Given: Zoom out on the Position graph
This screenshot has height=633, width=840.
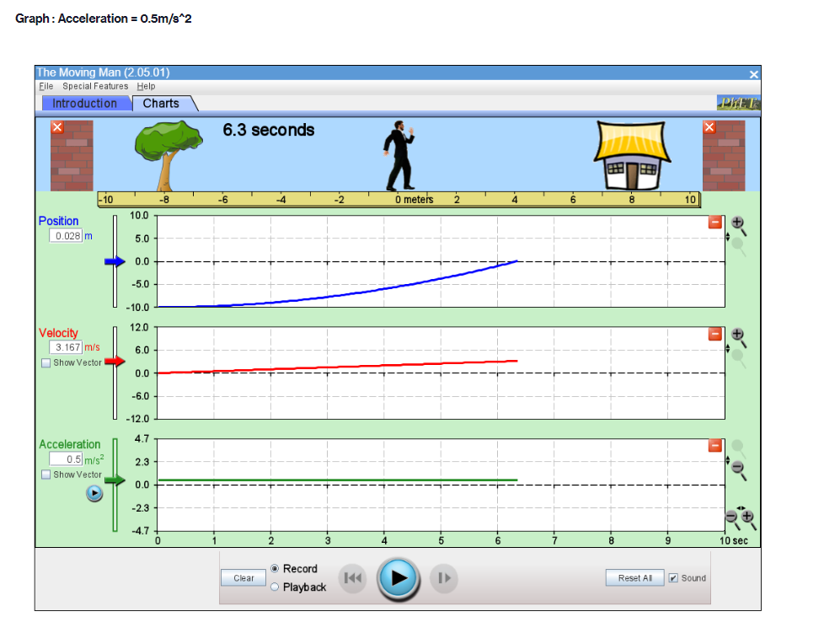Looking at the screenshot, I should [737, 243].
